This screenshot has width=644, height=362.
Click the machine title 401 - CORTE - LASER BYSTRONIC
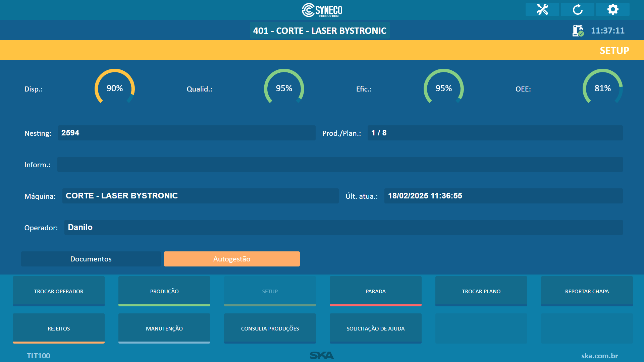[x=320, y=31]
